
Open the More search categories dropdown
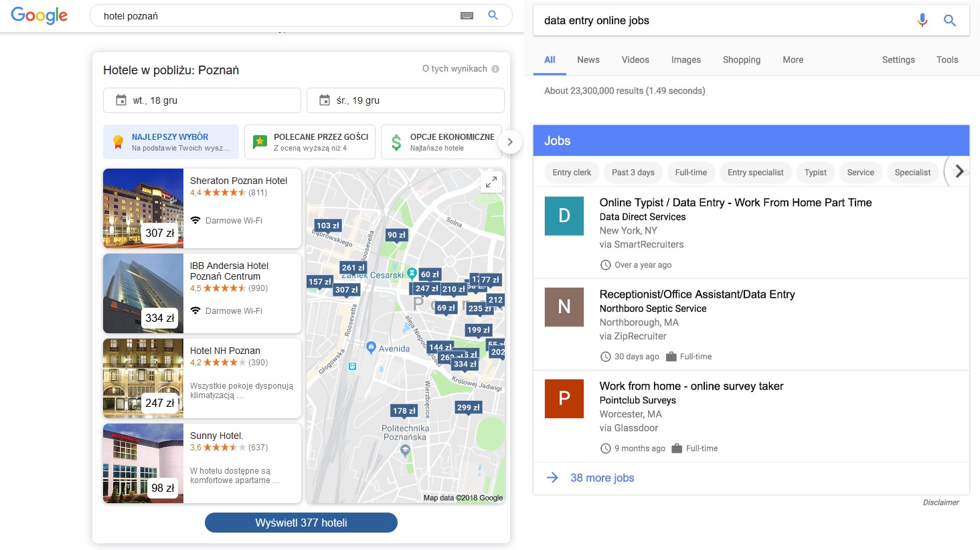(793, 60)
